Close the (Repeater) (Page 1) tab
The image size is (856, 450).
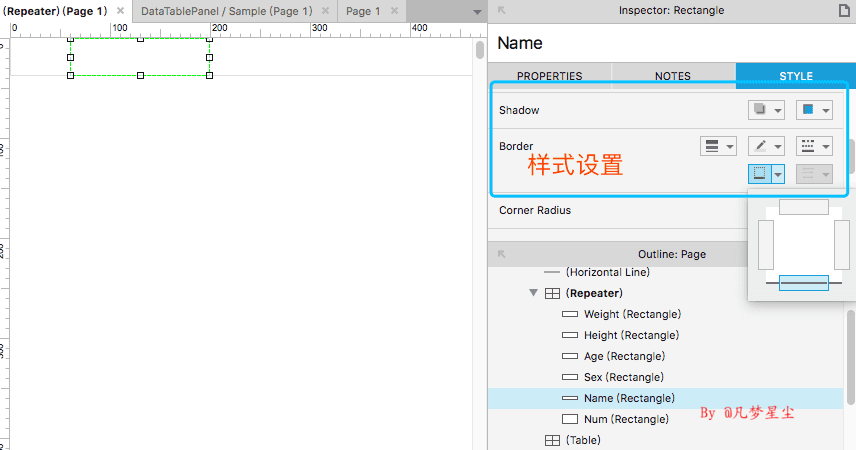tap(120, 11)
